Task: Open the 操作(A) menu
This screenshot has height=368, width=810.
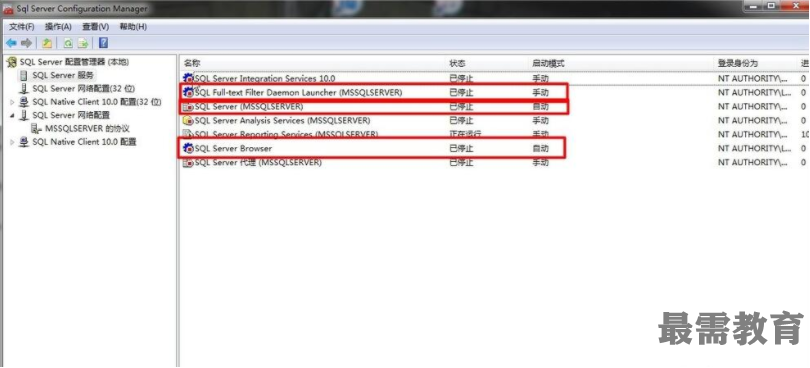Action: [x=58, y=26]
